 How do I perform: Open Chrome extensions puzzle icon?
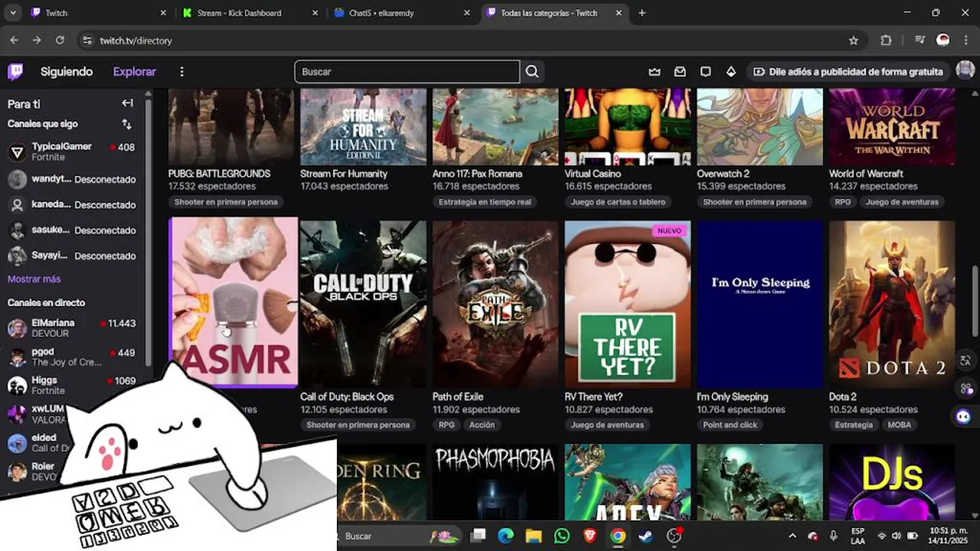(x=886, y=41)
